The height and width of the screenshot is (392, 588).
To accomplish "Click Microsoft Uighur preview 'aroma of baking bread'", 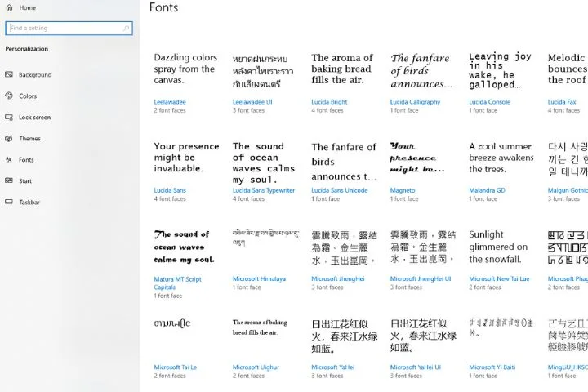I will coord(260,327).
